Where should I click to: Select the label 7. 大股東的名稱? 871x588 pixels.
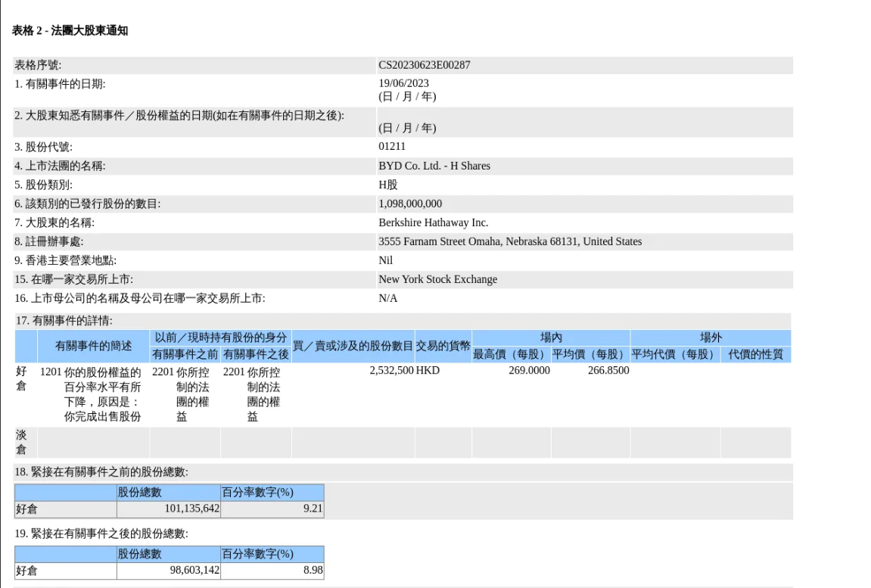click(54, 222)
